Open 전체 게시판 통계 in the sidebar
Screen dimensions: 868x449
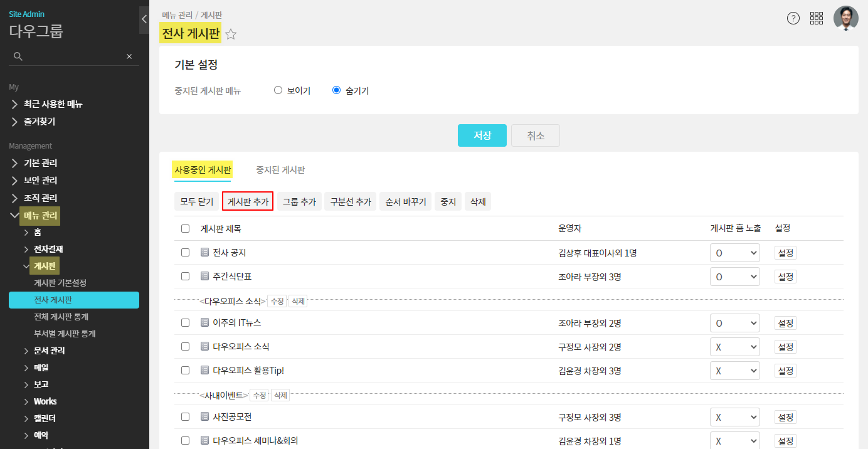tap(61, 317)
